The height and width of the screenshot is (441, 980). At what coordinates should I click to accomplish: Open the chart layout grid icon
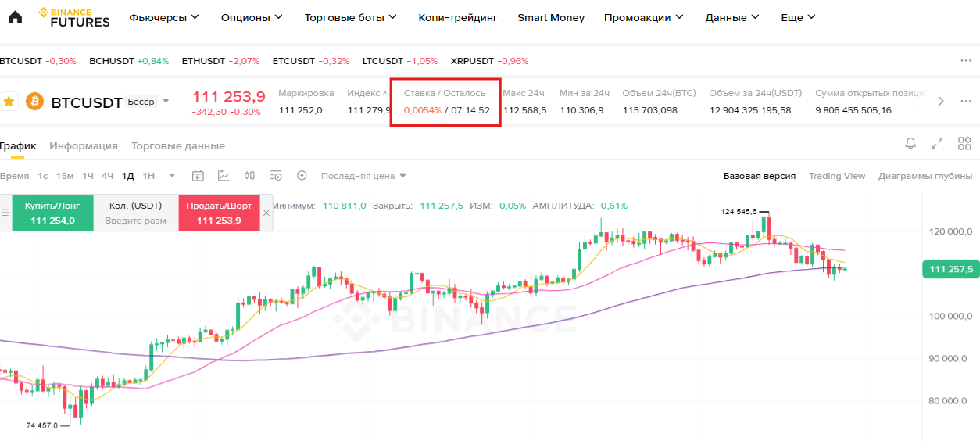tap(964, 143)
